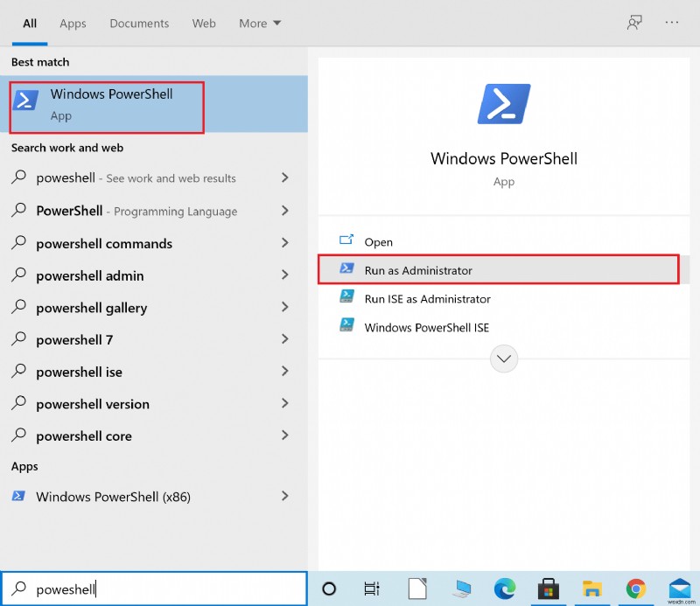Click the large PowerShell logo in details pane
The width and height of the screenshot is (700, 606).
click(x=504, y=103)
